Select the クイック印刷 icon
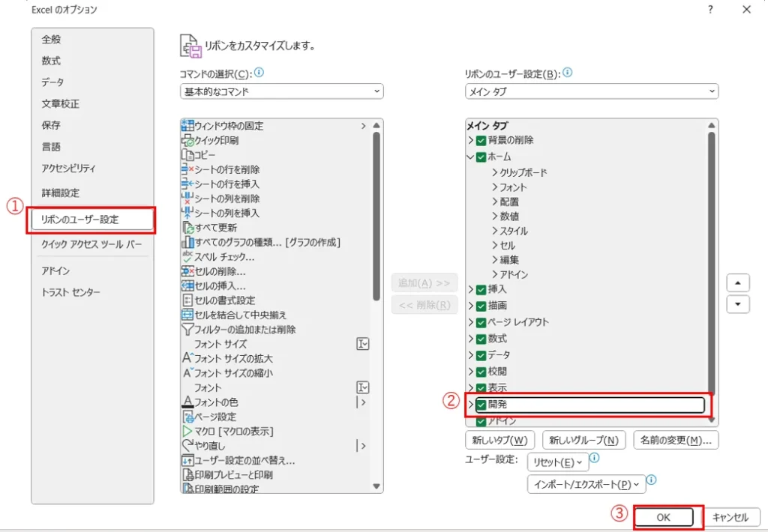The height and width of the screenshot is (532, 768). [x=187, y=140]
